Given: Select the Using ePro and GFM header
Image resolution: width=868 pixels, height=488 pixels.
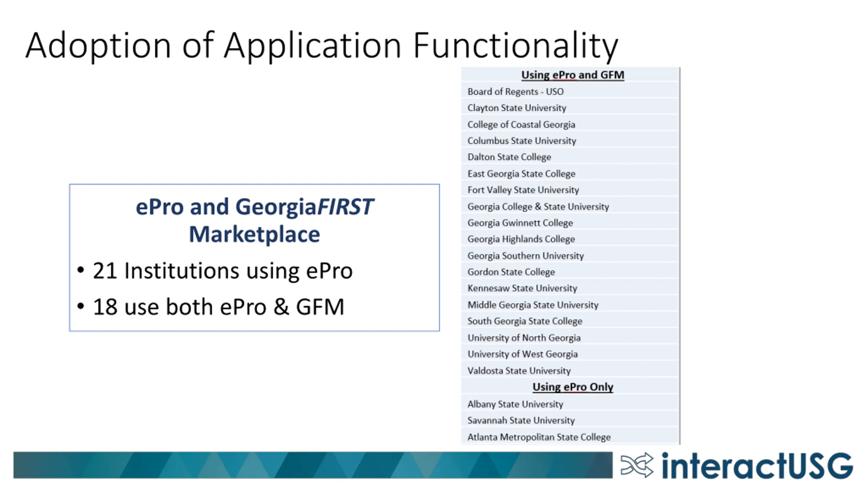Looking at the screenshot, I should tap(572, 75).
